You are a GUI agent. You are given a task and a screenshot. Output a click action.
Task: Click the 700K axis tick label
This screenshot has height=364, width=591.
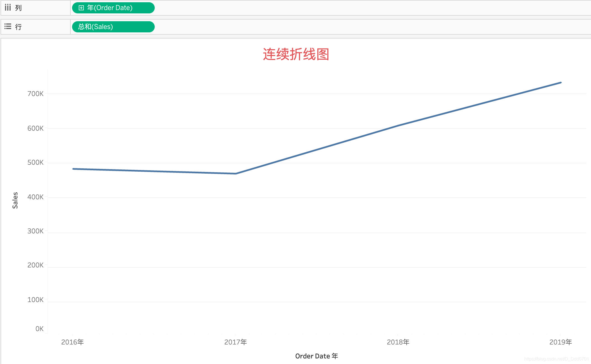35,94
